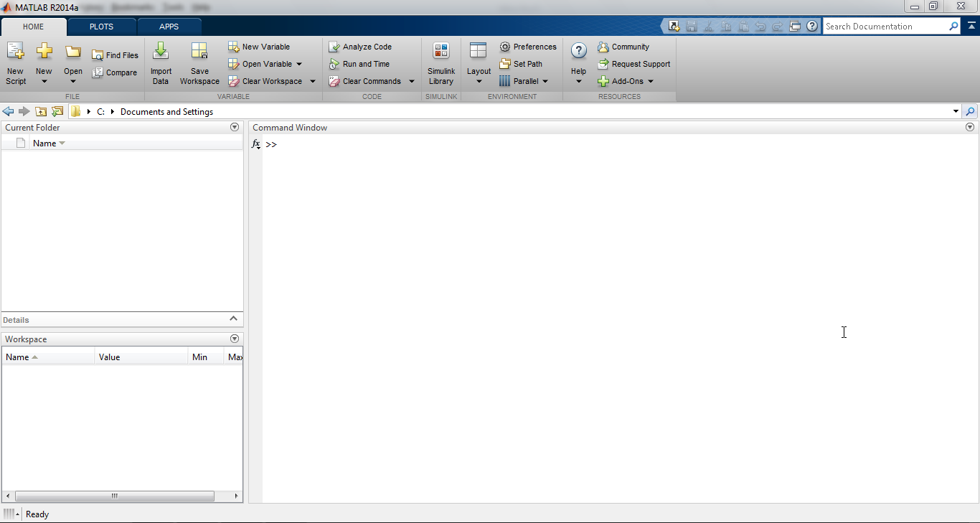
Task: Create a New Variable
Action: 259,47
